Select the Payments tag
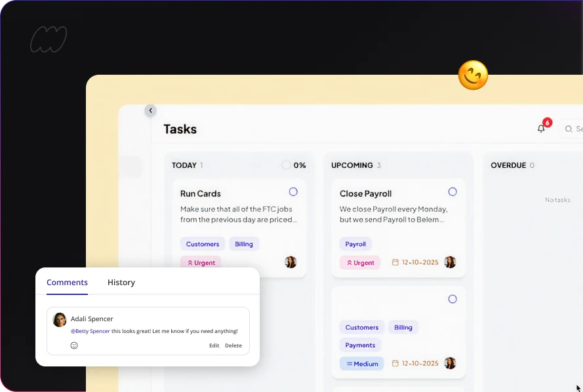 coord(360,345)
